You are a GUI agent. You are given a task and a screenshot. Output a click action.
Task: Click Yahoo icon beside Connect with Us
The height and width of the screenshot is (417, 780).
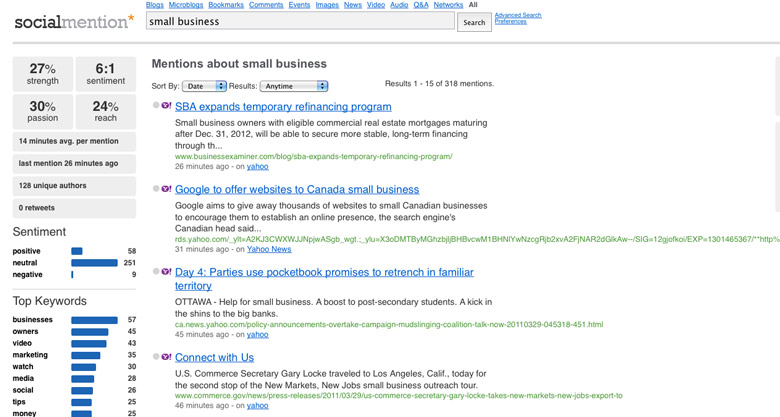pos(166,356)
